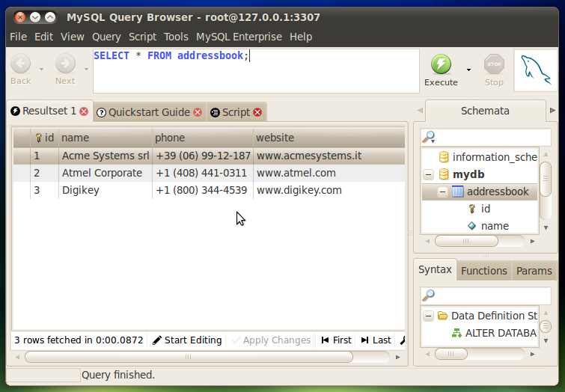Click the addressbook table icon
This screenshot has height=392, width=565.
pyautogui.click(x=458, y=192)
